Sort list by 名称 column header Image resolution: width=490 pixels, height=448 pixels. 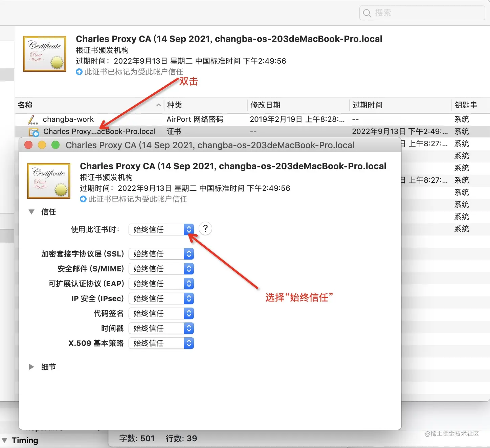point(89,105)
